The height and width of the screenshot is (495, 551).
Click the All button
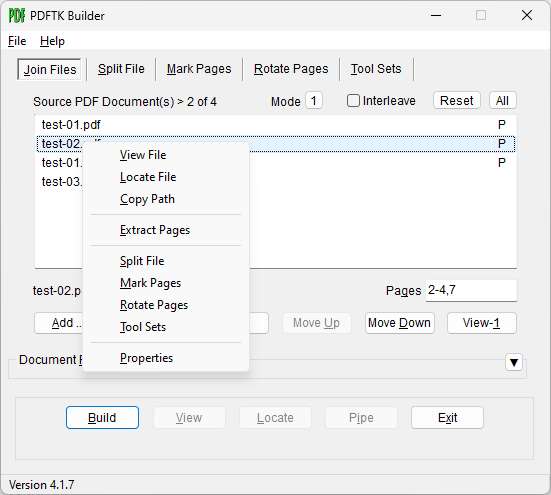tap(502, 100)
